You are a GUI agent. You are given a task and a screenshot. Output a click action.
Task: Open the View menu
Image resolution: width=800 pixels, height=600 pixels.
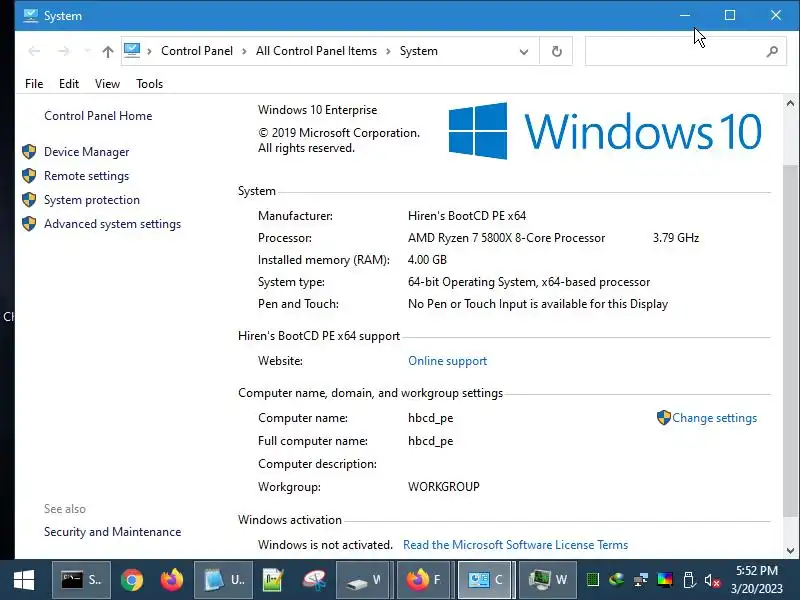[x=107, y=84]
